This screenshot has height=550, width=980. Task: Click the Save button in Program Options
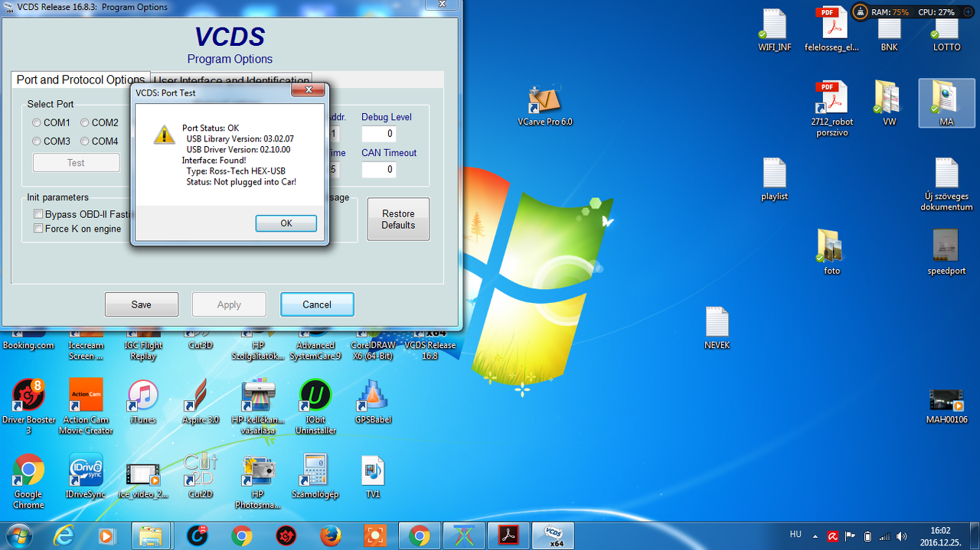pyautogui.click(x=142, y=304)
